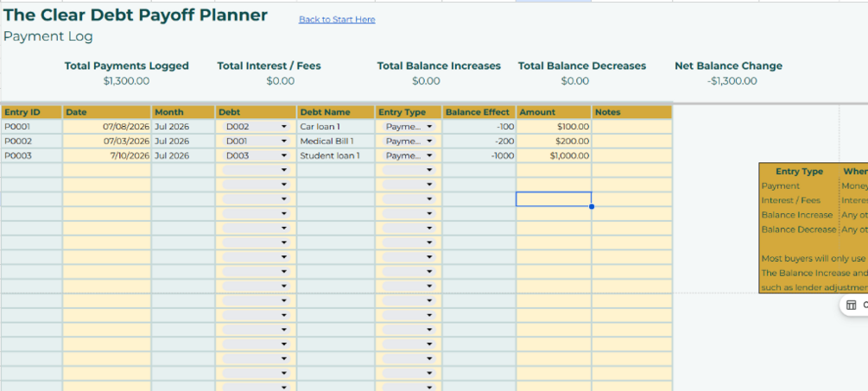Click the 'Total Payments Logged' label
The width and height of the screenshot is (868, 391).
click(127, 66)
